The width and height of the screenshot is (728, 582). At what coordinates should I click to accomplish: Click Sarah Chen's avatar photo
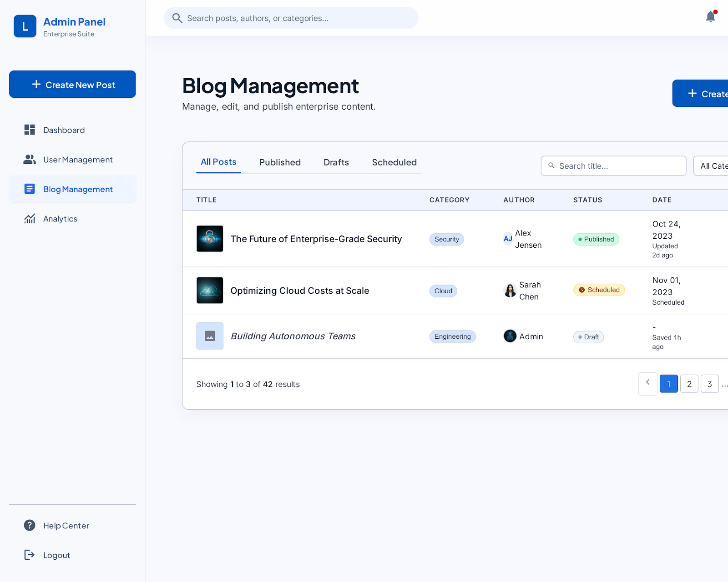pyautogui.click(x=510, y=291)
